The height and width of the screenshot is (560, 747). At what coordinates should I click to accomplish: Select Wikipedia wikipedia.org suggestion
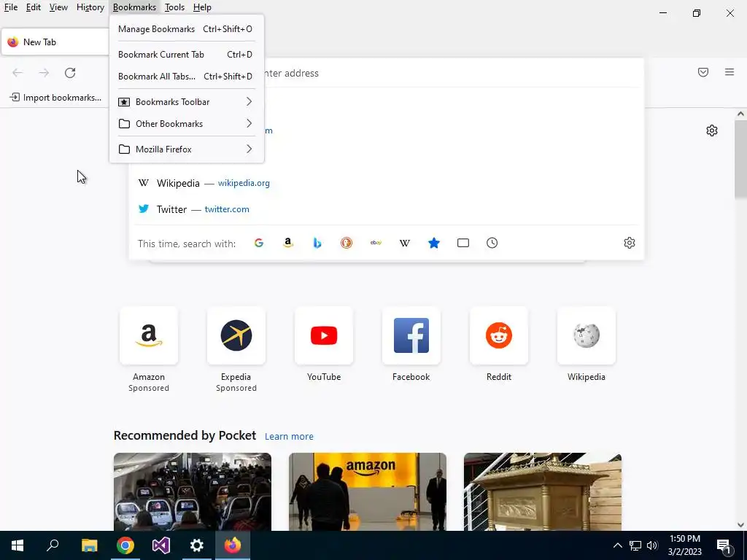click(x=387, y=183)
